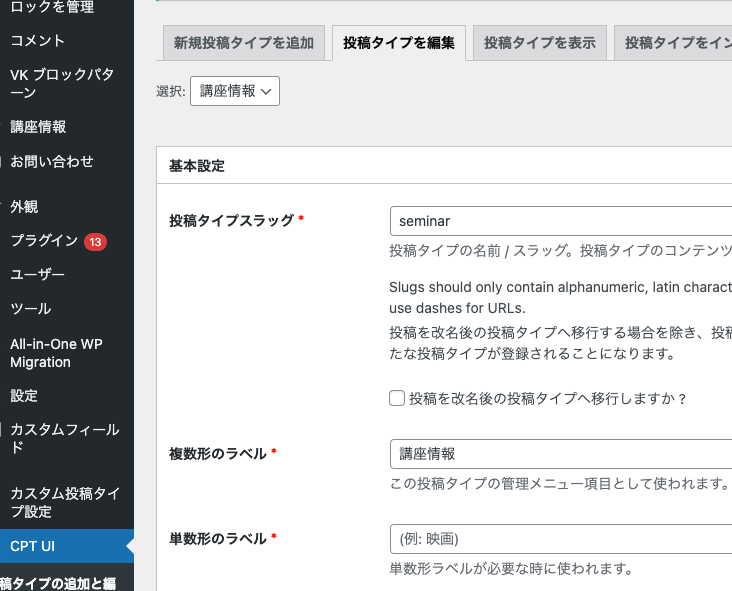The image size is (732, 591).
Task: Open the 講座情報 post type dropdown
Action: [235, 91]
